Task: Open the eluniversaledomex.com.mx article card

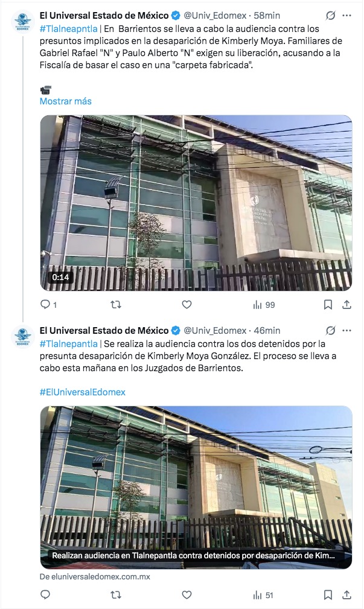Action: click(196, 488)
